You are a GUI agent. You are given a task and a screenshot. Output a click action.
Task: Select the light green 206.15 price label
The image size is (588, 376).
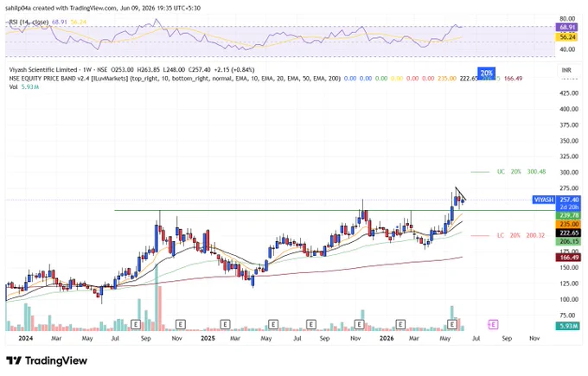569,242
